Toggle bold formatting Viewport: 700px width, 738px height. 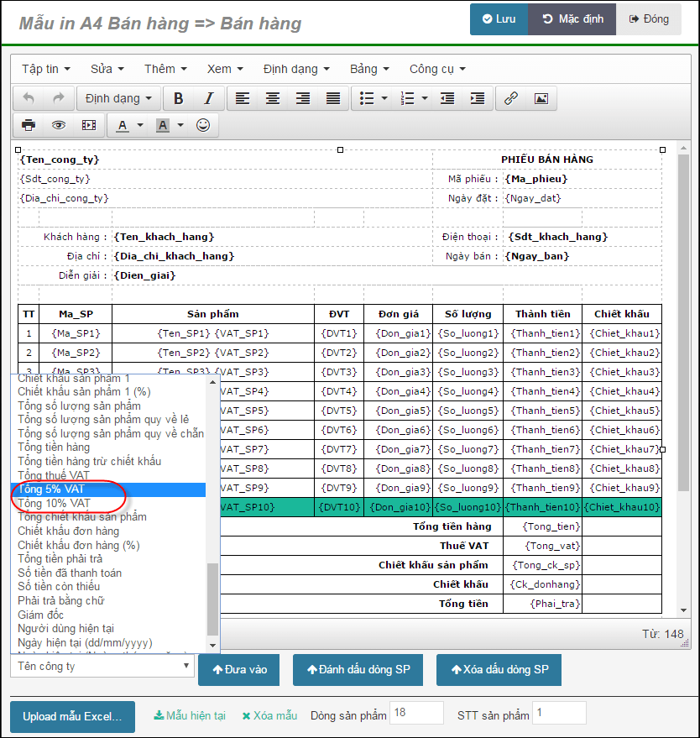[x=178, y=98]
